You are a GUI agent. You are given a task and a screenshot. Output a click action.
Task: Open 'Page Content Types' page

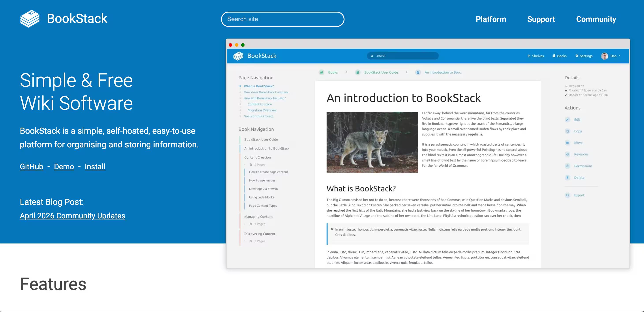point(263,206)
